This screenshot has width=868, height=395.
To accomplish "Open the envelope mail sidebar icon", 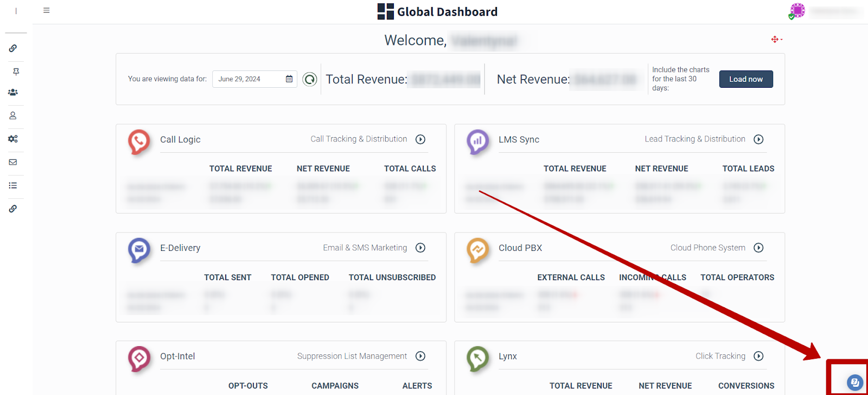I will click(x=13, y=162).
